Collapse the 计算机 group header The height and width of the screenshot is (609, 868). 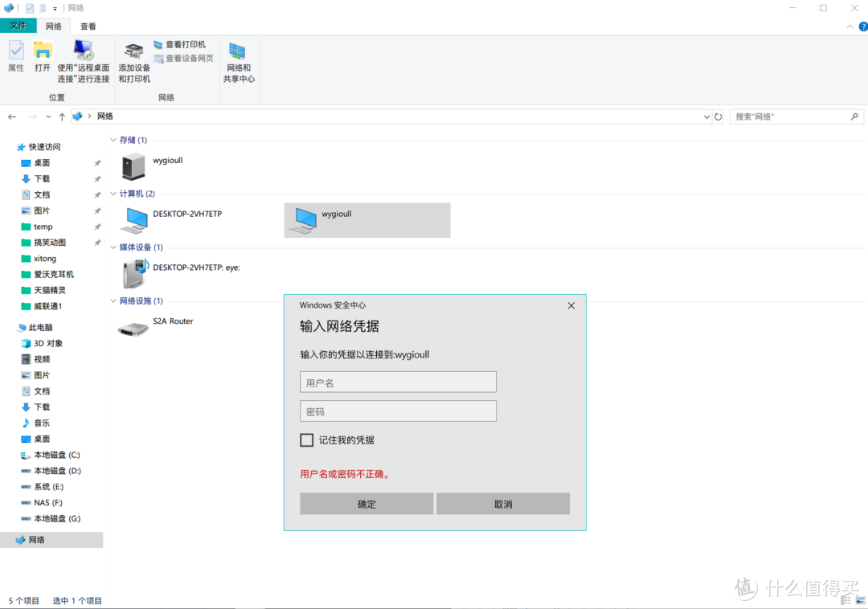click(x=113, y=194)
